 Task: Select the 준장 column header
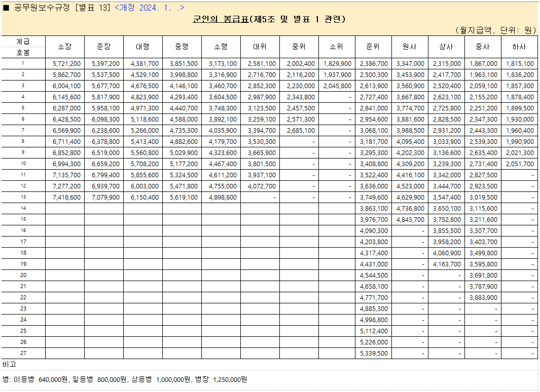tap(104, 46)
